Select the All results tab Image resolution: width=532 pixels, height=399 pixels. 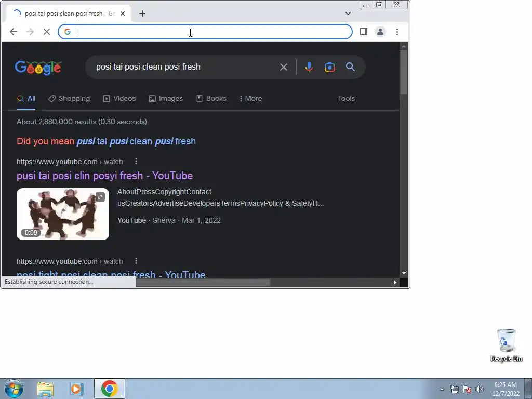point(26,99)
